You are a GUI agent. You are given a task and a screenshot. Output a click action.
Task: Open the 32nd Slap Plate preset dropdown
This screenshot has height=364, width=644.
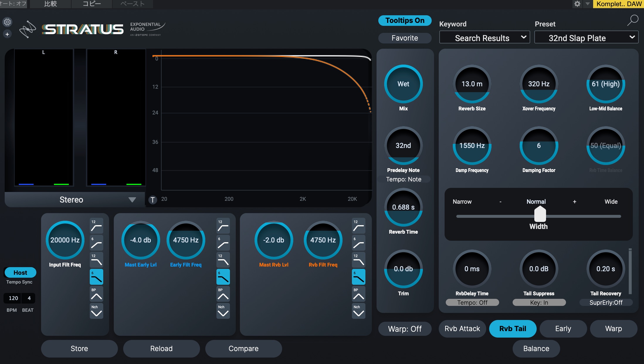pyautogui.click(x=586, y=38)
